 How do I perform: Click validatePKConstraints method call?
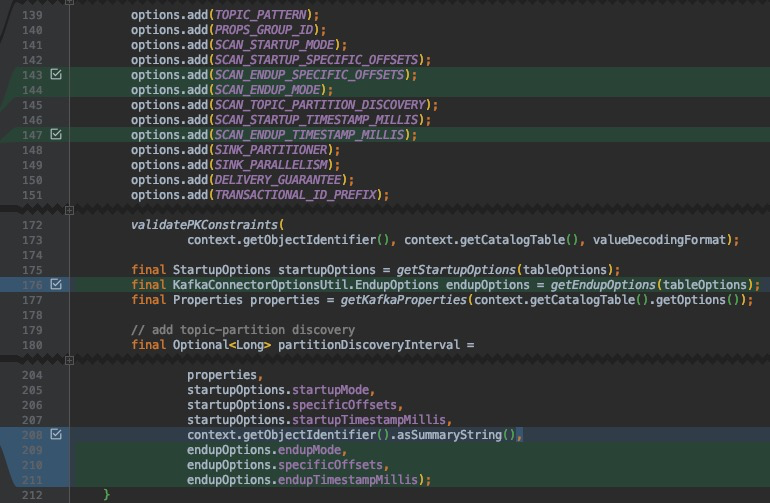click(205, 225)
